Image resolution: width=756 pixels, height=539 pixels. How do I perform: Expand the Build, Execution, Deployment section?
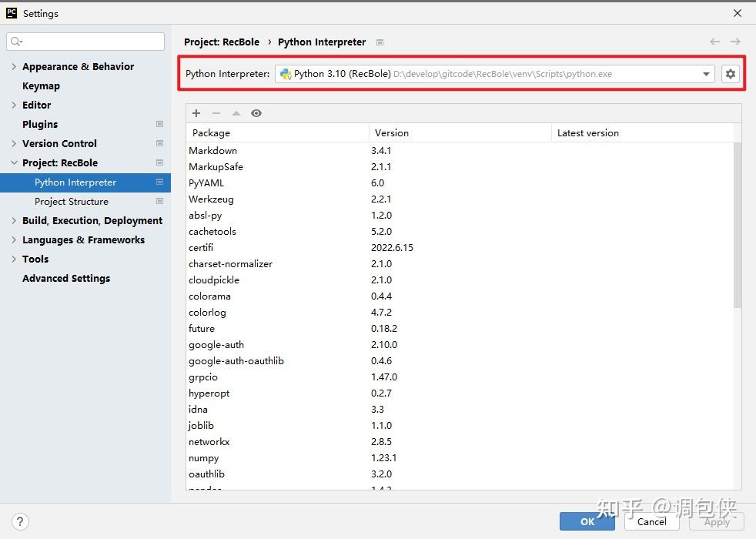(14, 221)
